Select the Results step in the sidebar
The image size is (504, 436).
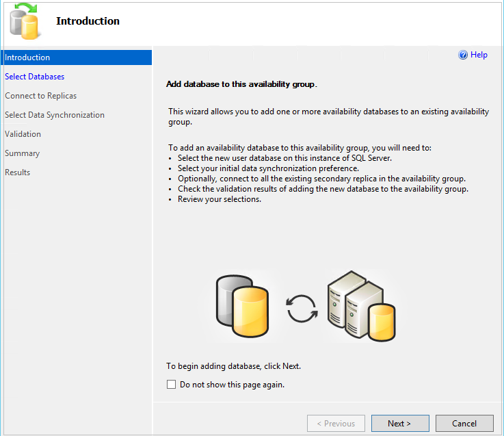(18, 172)
